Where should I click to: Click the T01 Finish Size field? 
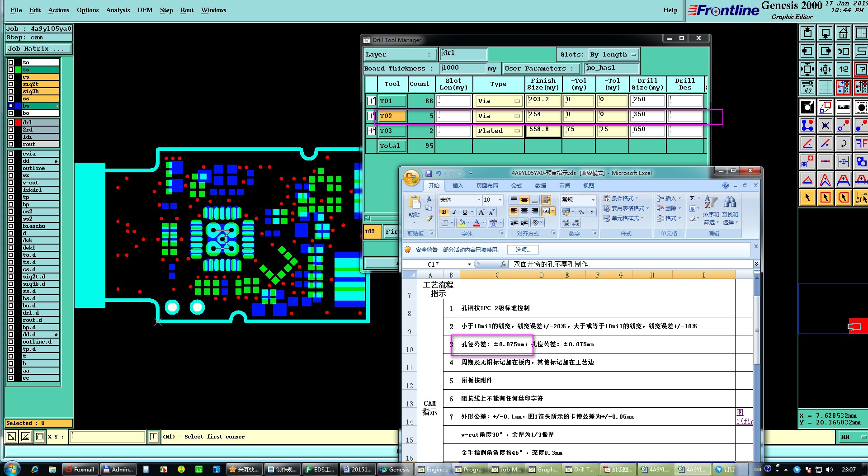click(543, 100)
